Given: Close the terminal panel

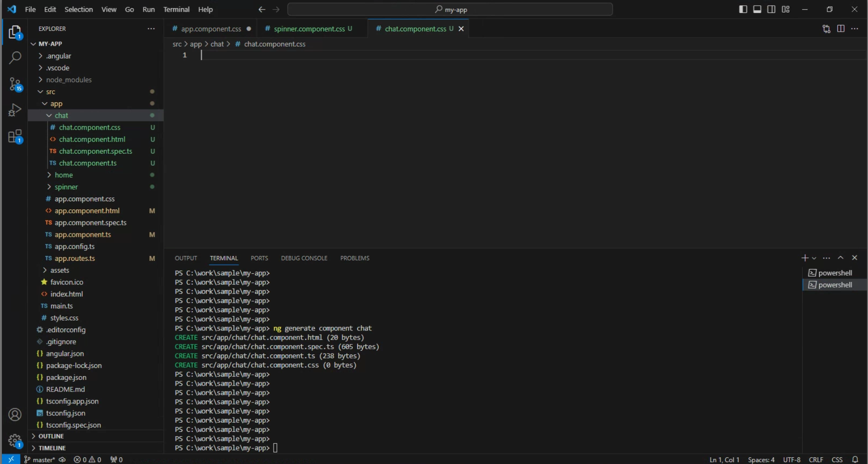Looking at the screenshot, I should pos(855,258).
